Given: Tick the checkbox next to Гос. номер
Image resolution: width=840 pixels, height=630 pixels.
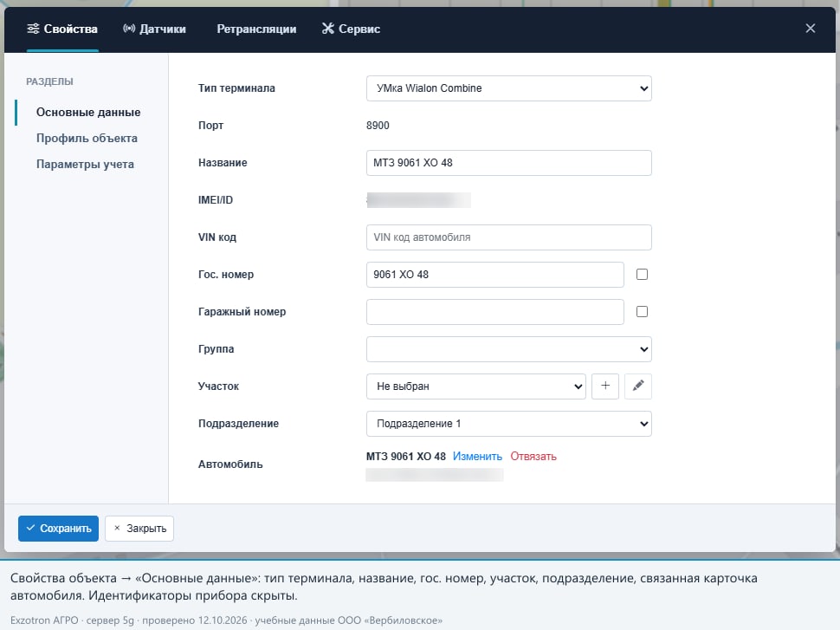Looking at the screenshot, I should (642, 275).
